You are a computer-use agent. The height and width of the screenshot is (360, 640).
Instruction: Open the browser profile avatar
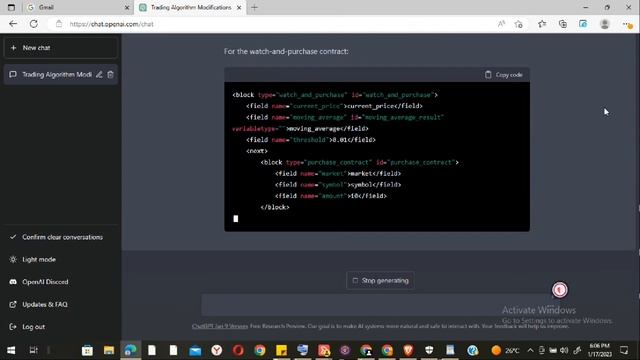pyautogui.click(x=604, y=24)
